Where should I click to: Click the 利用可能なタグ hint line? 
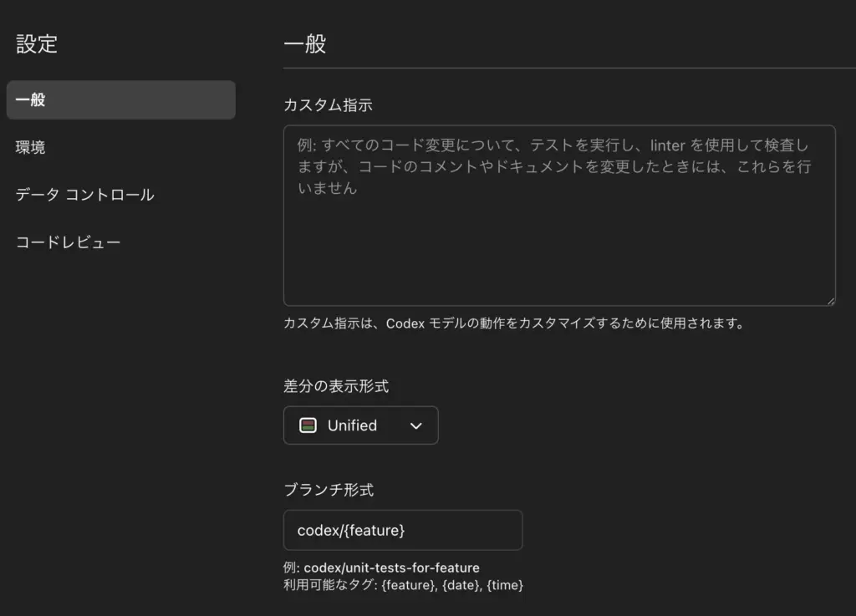(403, 585)
